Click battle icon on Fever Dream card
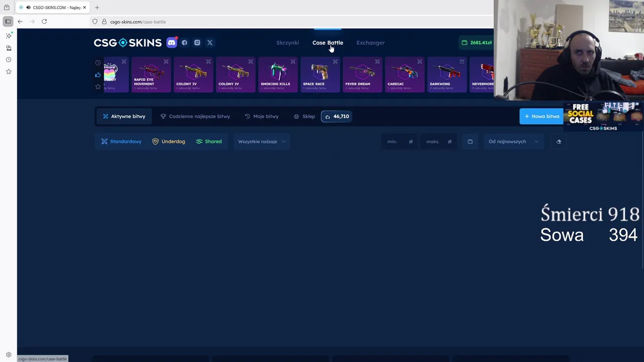 [377, 62]
